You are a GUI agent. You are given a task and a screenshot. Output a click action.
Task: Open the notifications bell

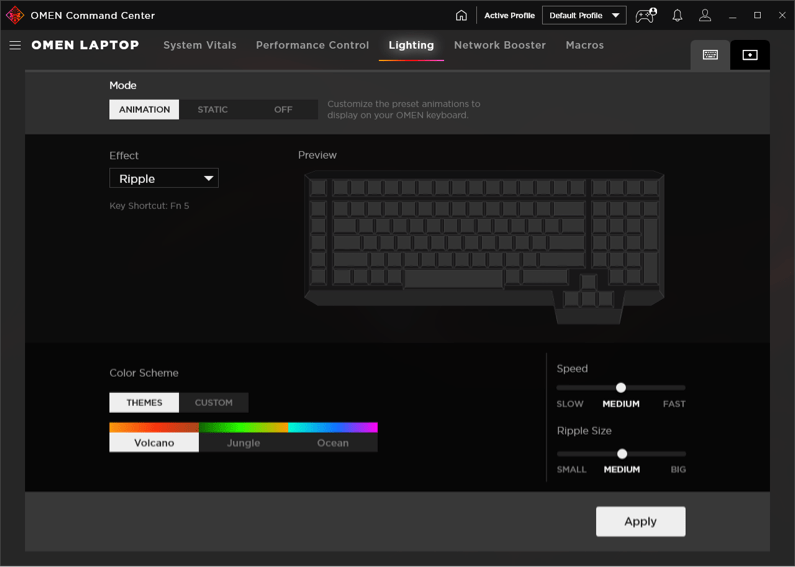click(677, 16)
